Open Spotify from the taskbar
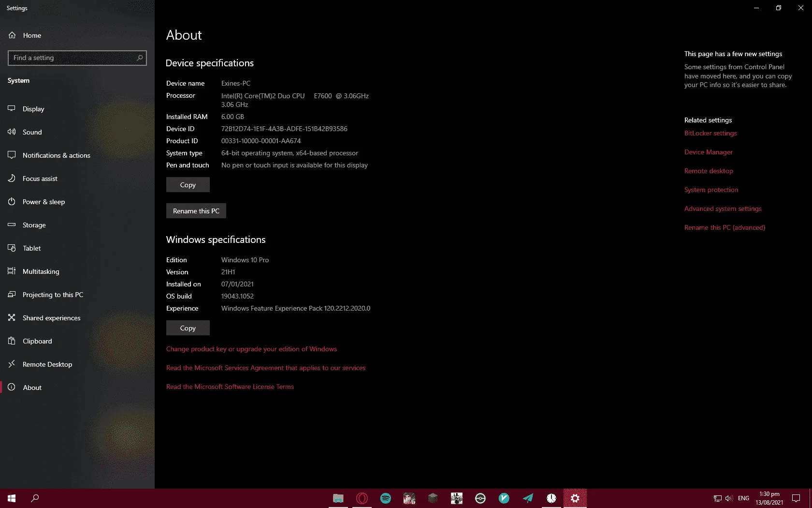812x508 pixels. coord(386,498)
